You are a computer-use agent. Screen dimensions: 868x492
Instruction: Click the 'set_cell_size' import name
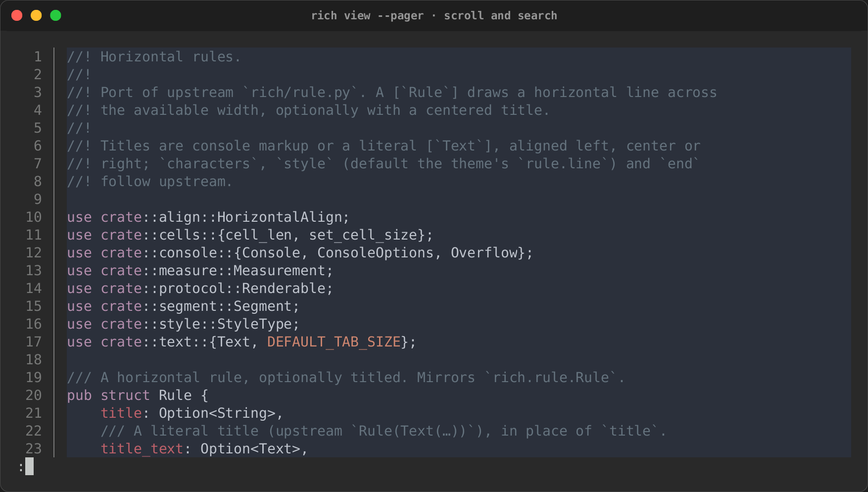(363, 235)
